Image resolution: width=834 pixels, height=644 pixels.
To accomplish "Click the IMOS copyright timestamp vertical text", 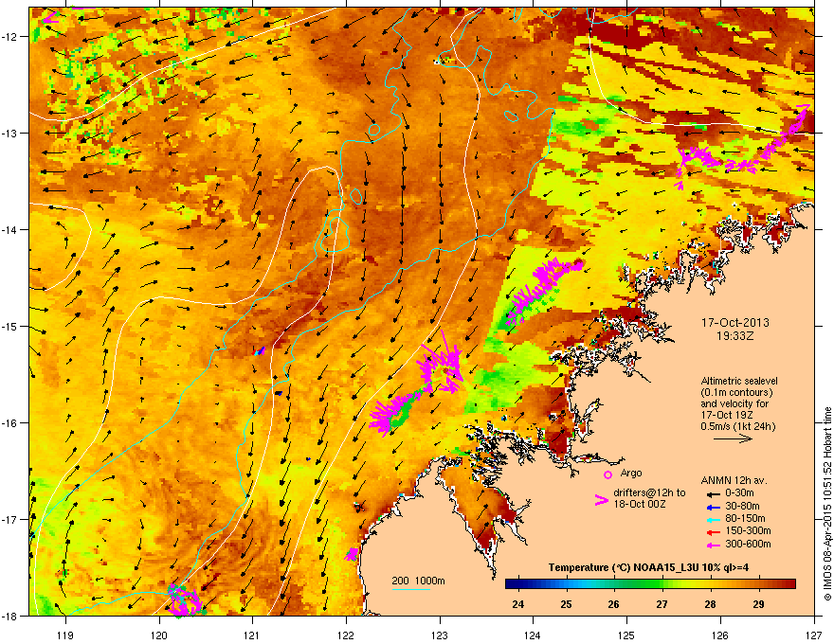I will click(x=827, y=504).
